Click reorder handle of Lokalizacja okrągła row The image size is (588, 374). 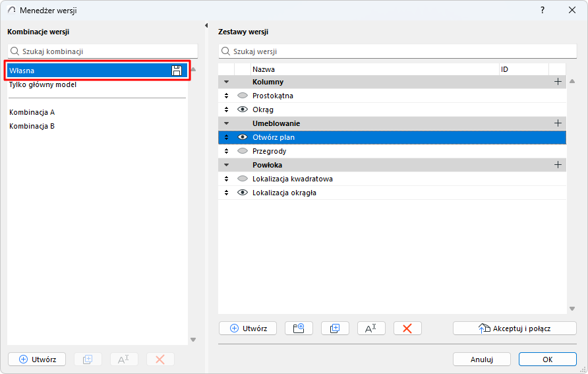(227, 193)
